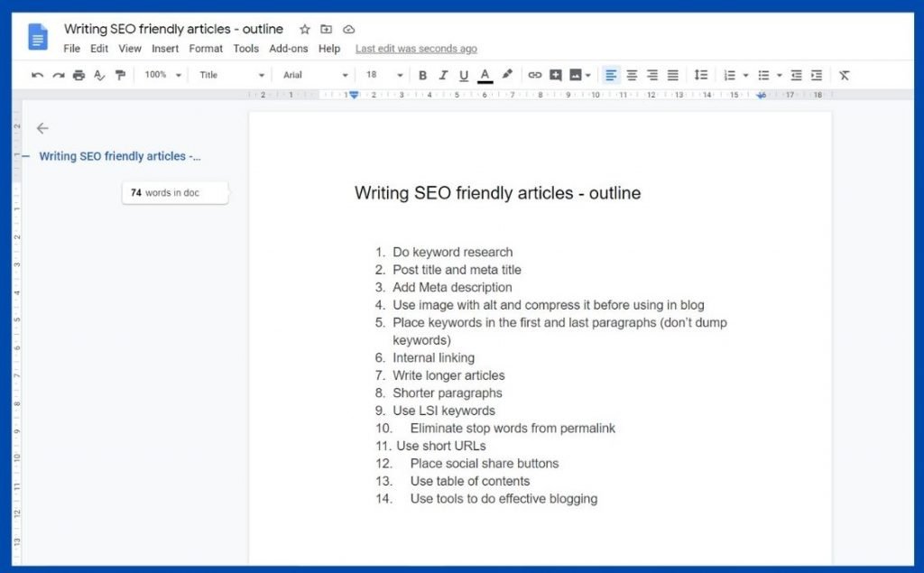Open the File menu

click(72, 49)
